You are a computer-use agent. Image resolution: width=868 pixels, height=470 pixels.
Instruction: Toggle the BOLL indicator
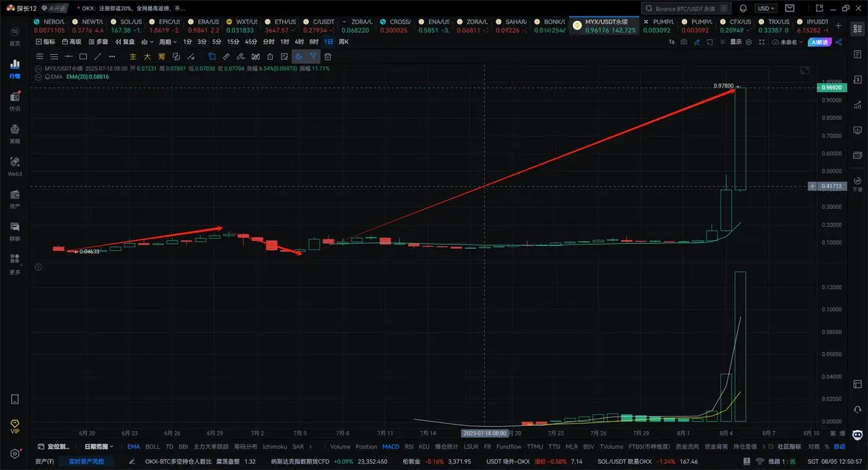click(153, 446)
